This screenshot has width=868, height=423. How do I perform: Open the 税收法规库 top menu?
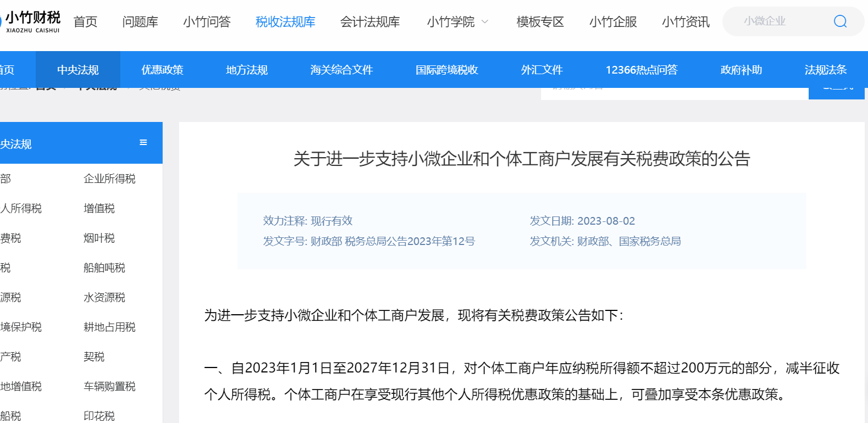tap(285, 21)
